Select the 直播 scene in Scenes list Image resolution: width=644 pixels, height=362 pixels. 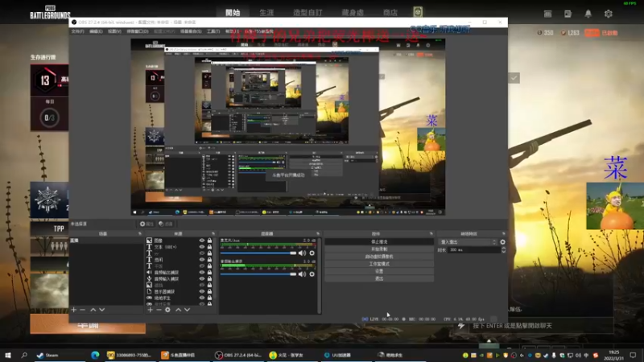[106, 241]
